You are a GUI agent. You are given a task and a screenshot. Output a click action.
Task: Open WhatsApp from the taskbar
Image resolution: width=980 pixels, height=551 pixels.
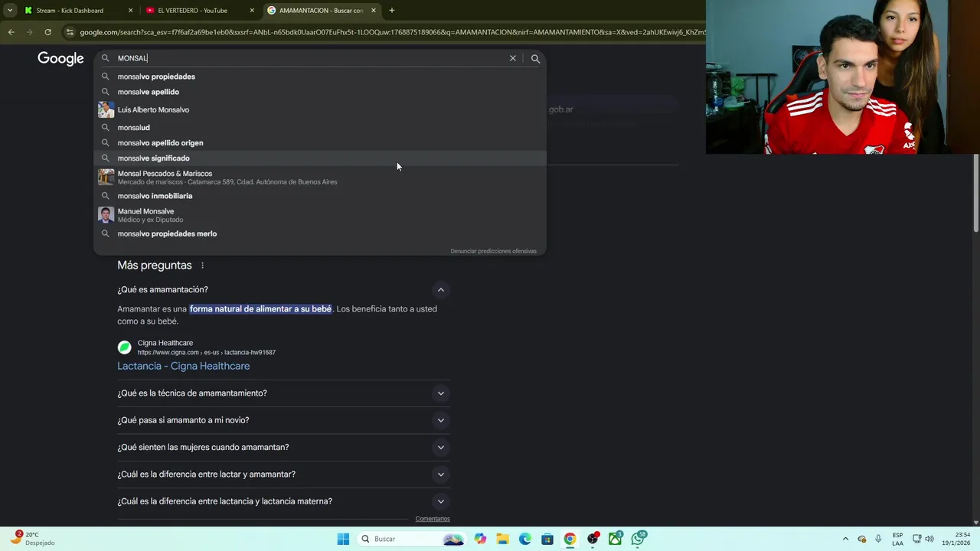638,539
